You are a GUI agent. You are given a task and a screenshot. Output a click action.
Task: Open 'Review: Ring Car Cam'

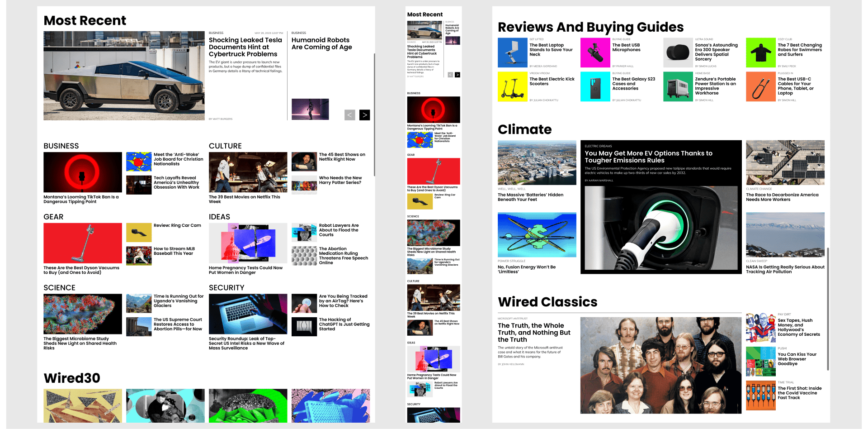click(x=177, y=225)
